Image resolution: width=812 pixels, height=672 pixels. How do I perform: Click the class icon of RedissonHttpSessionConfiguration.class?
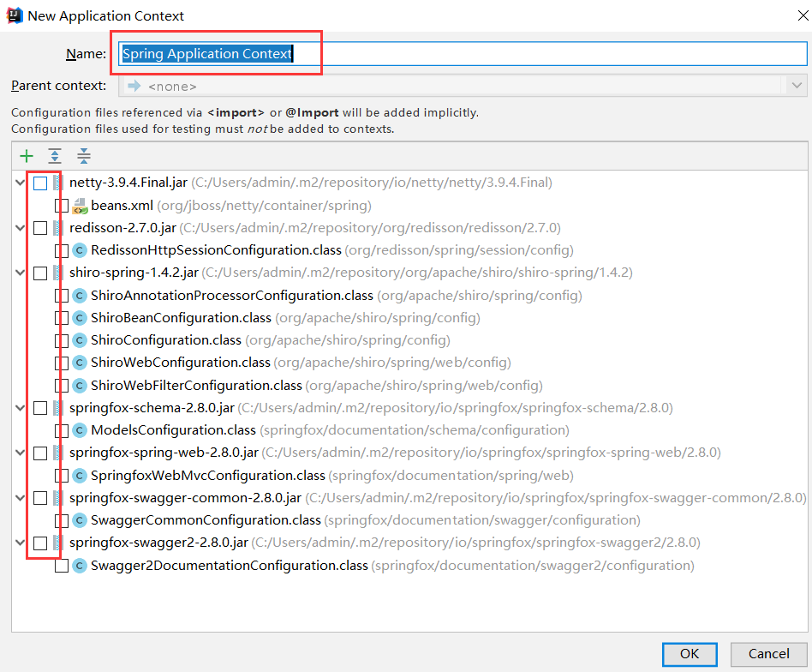(x=80, y=251)
